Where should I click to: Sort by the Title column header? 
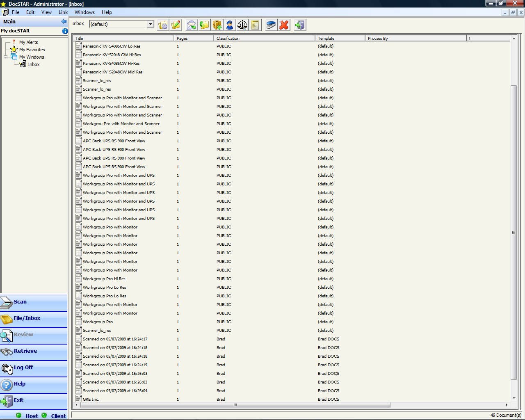click(123, 38)
